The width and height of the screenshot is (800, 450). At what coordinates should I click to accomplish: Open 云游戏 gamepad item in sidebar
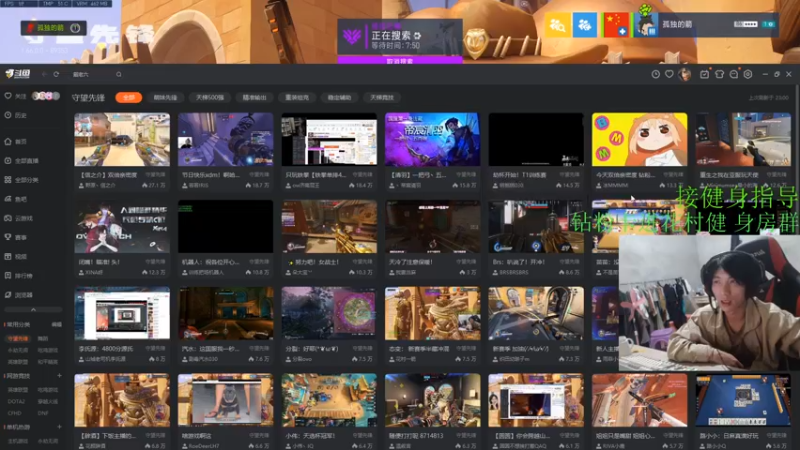coord(18,218)
